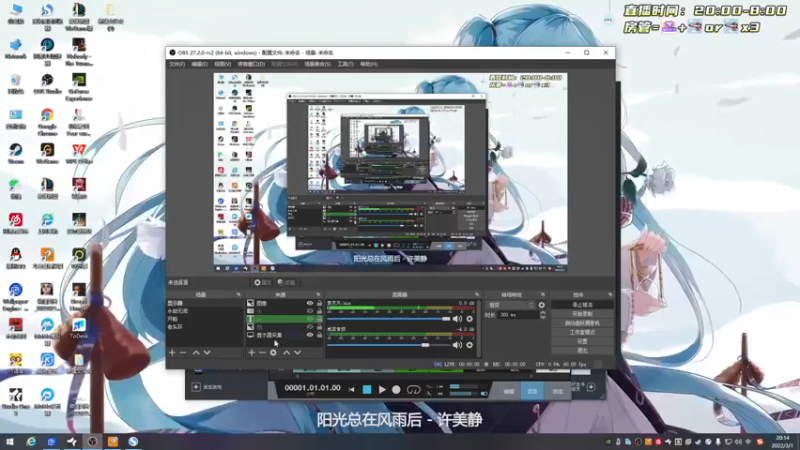Open OBS Studio desktop shortcut
Viewport: 800px width, 450px height.
47,84
